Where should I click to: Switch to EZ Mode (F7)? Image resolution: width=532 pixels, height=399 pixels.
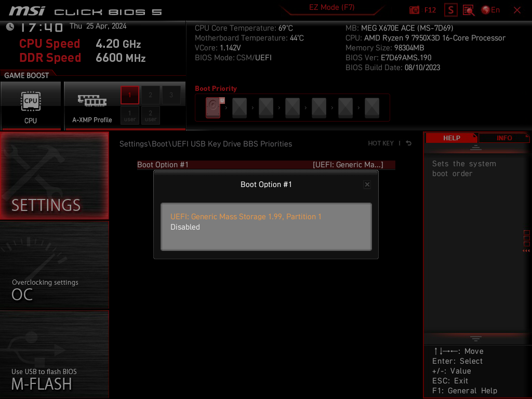point(331,7)
